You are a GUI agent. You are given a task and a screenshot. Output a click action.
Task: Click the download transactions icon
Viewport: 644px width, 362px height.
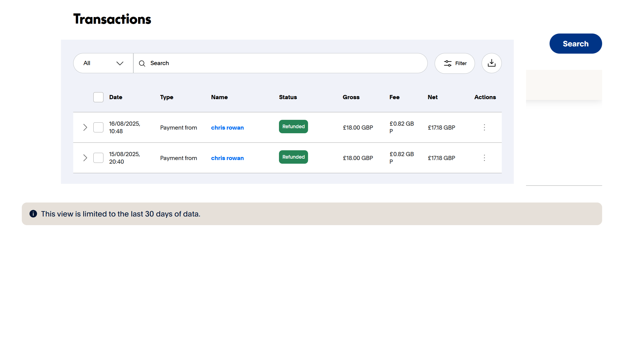click(x=491, y=63)
